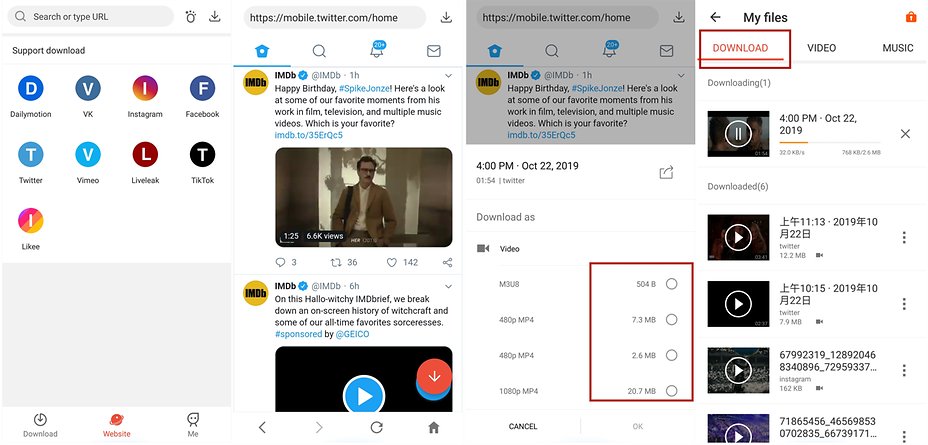The height and width of the screenshot is (445, 928).
Task: Go back from My files screen
Action: (x=716, y=17)
